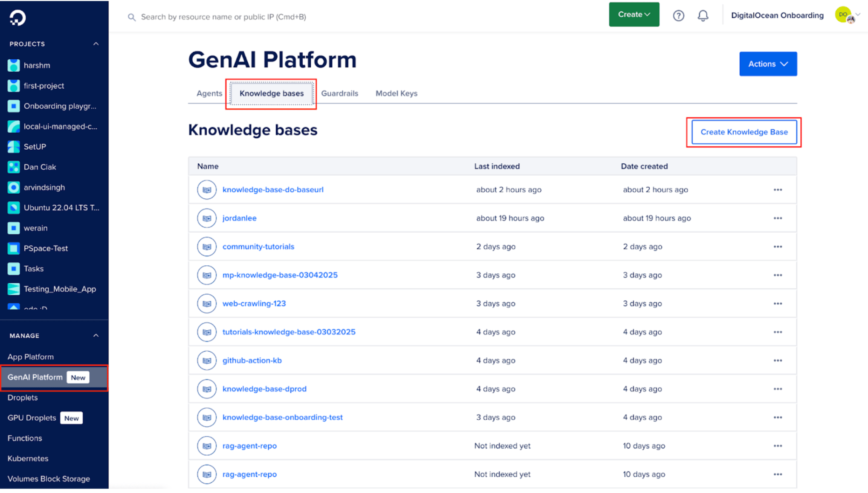Click the harshm project icon

point(14,65)
